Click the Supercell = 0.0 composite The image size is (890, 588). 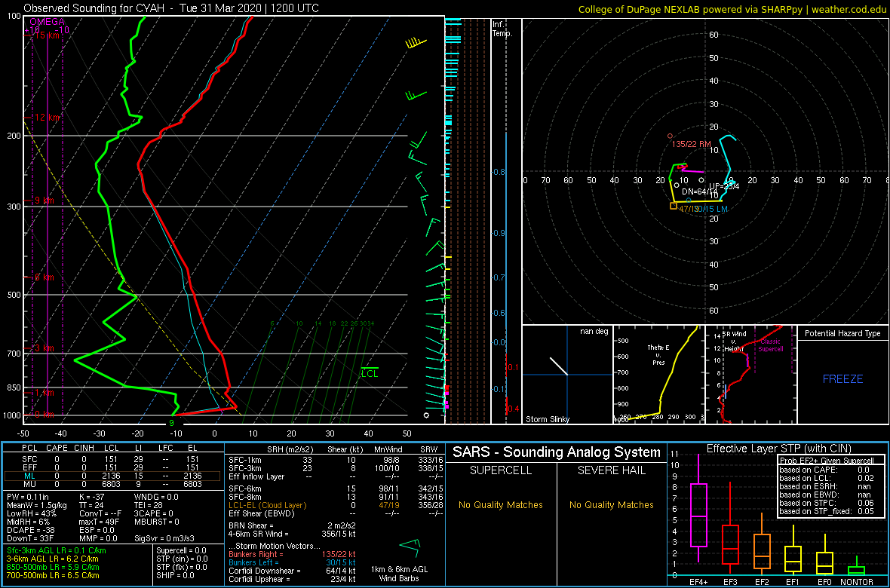[182, 550]
